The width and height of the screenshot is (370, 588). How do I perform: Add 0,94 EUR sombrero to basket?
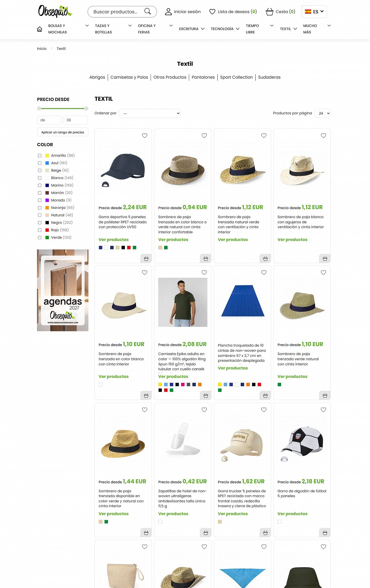[x=205, y=259]
